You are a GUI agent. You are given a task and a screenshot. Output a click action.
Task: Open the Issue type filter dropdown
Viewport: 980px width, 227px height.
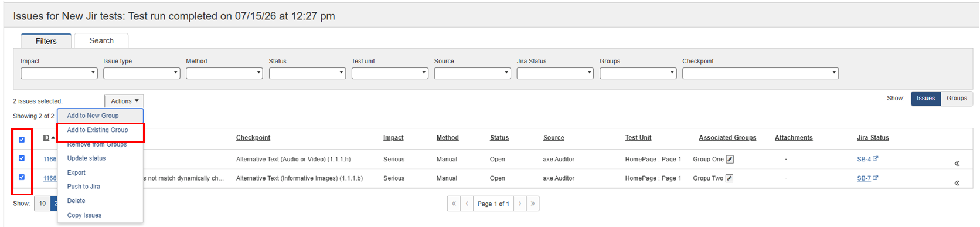(x=141, y=73)
